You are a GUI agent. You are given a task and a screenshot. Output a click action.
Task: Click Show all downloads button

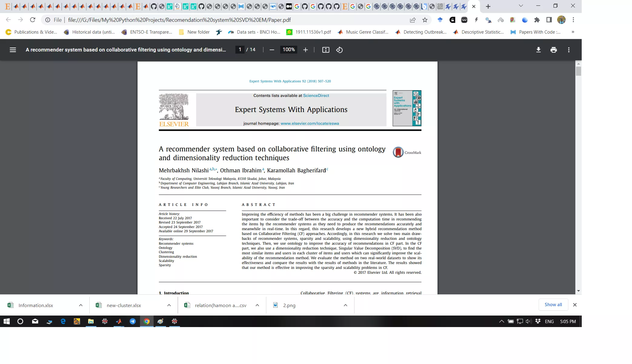click(x=553, y=305)
